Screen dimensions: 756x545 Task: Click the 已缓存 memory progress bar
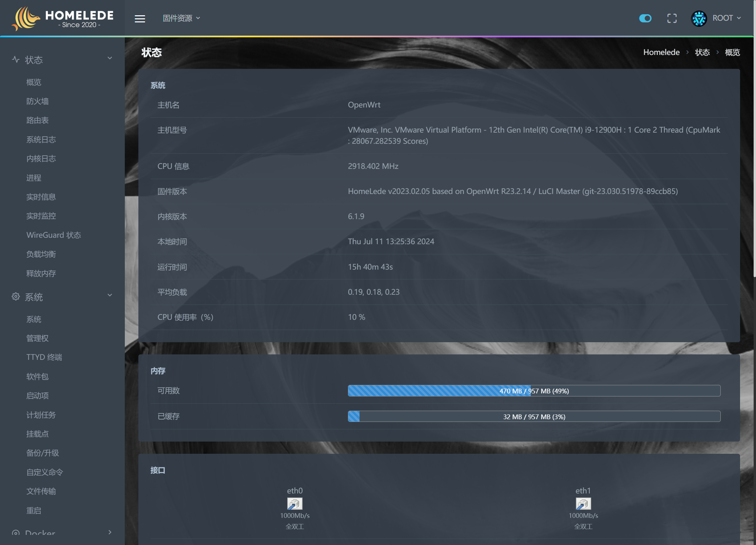click(x=534, y=416)
